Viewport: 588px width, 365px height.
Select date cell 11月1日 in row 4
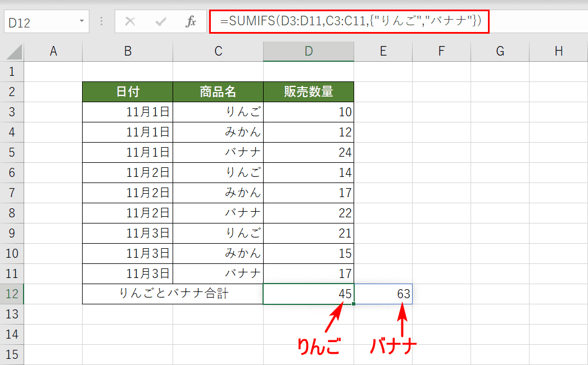(x=128, y=133)
